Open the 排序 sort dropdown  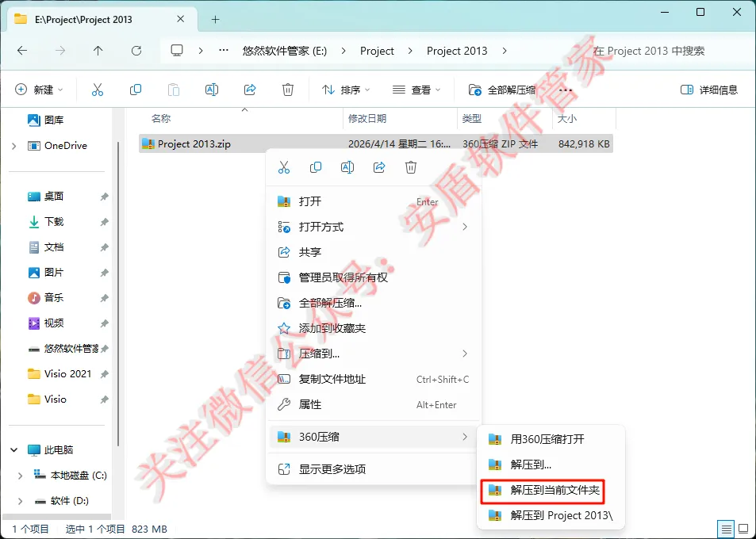346,90
